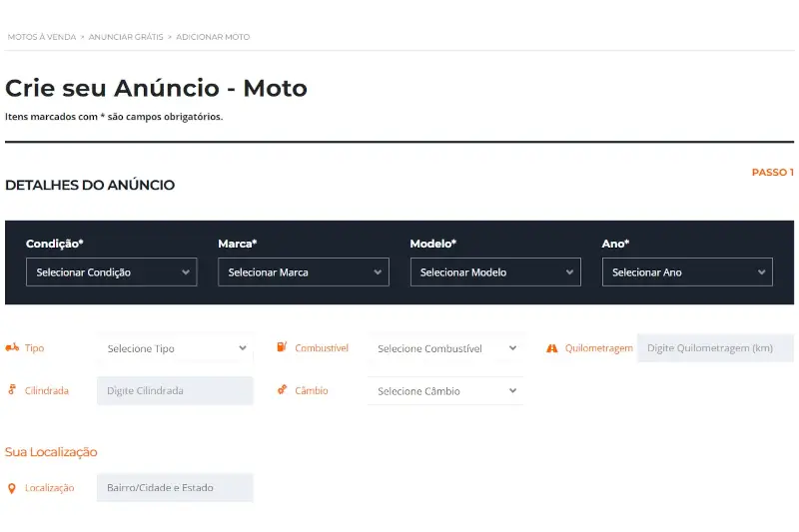Click the map pin icon beside Localização
The image size is (799, 532).
pos(12,488)
